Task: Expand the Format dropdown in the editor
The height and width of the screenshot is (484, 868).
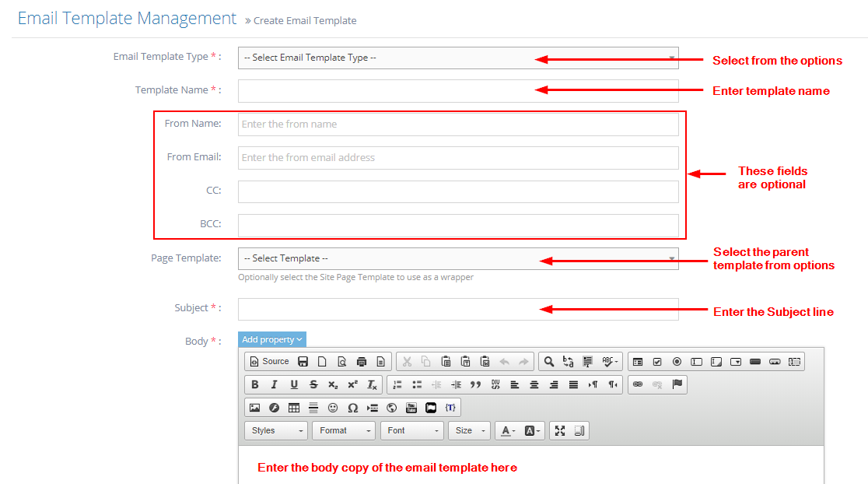Action: point(343,430)
